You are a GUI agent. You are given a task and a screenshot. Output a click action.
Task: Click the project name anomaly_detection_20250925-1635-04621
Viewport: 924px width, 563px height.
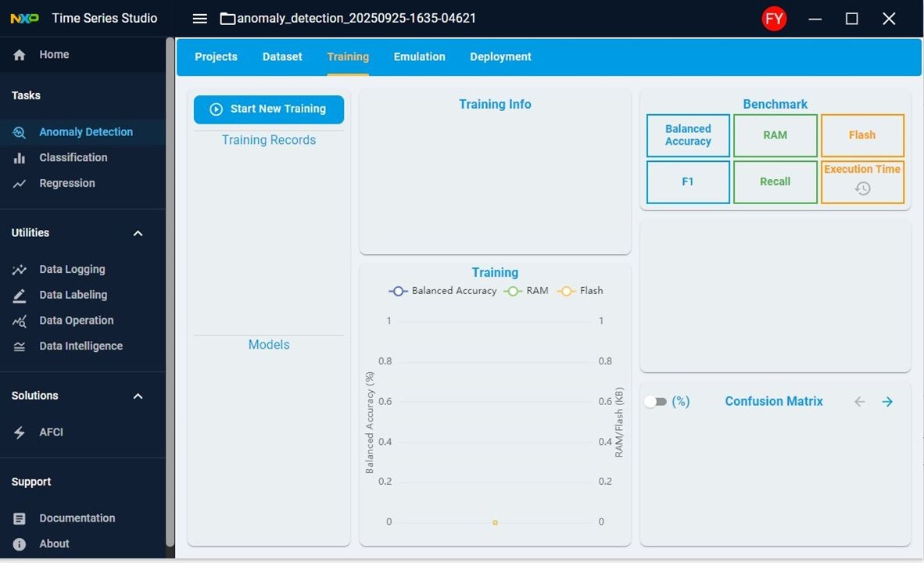coord(356,18)
